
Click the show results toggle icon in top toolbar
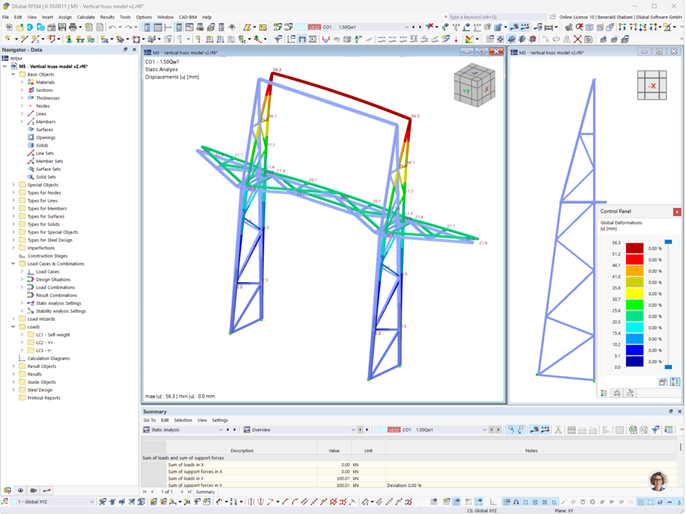click(x=514, y=27)
